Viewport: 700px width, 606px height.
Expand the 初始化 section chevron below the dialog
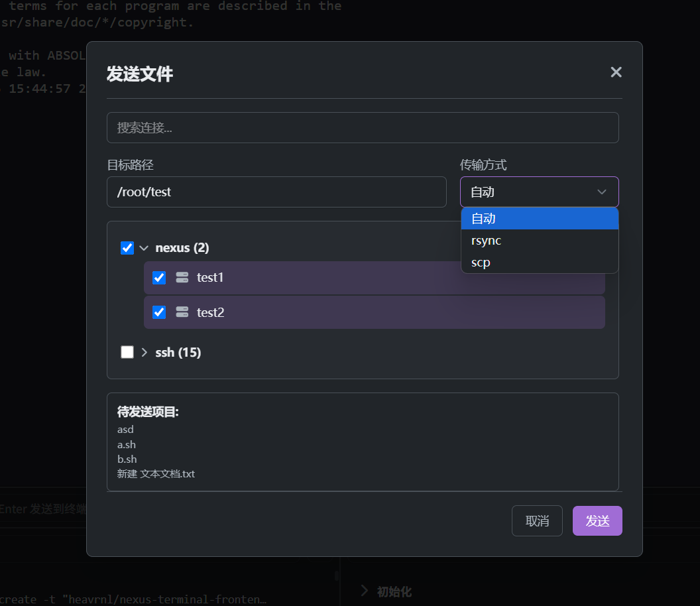coord(365,591)
